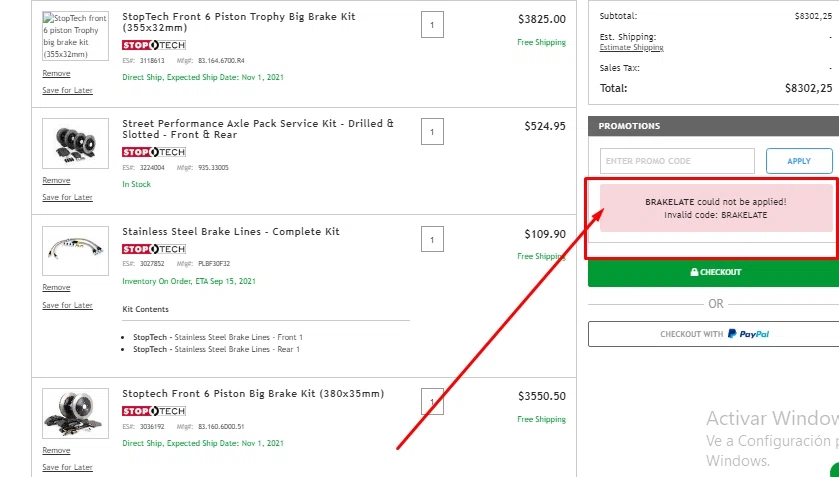Click StopTech logo under 380x35mm Big Brake Kit
This screenshot has height=477, width=839.
point(153,410)
